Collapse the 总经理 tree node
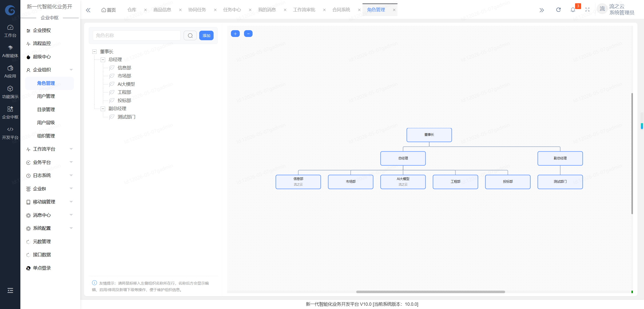This screenshot has height=309, width=644. [103, 60]
